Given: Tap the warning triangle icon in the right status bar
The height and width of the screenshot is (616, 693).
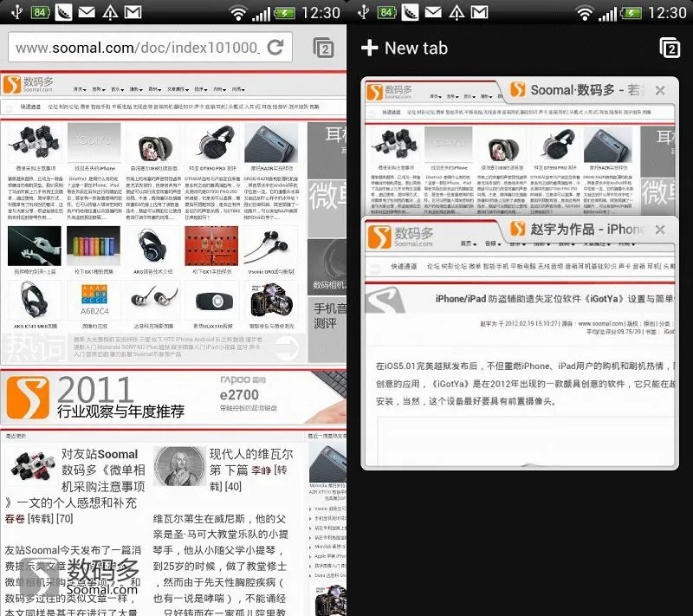Looking at the screenshot, I should pyautogui.click(x=457, y=12).
